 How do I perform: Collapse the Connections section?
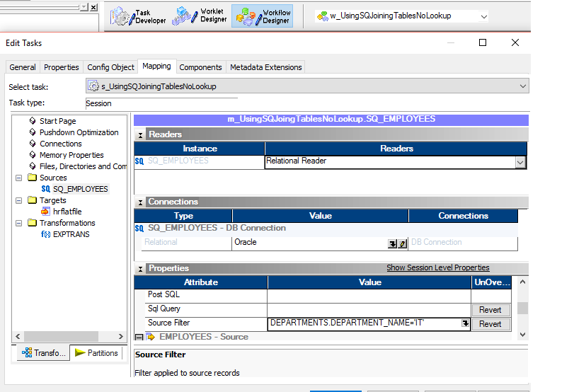(140, 202)
